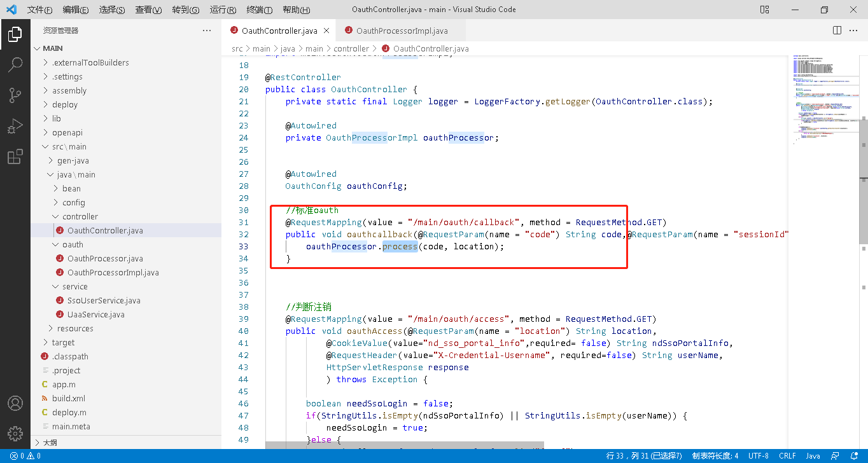Click the Split Editor icon

click(837, 31)
